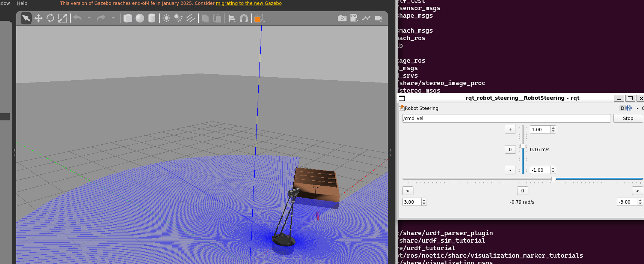Viewport: 644px width, 264px height.
Task: Activate the rotate mode tool
Action: click(50, 18)
